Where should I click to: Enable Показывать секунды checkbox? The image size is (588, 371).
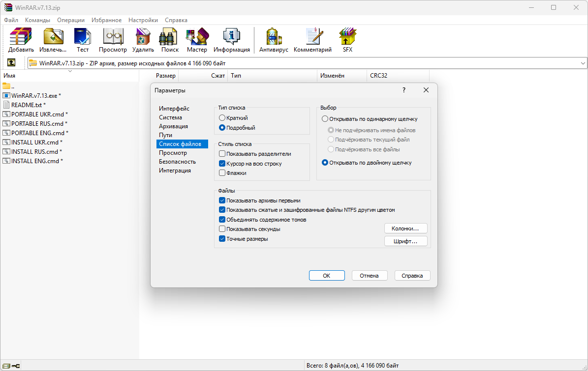[x=222, y=229]
